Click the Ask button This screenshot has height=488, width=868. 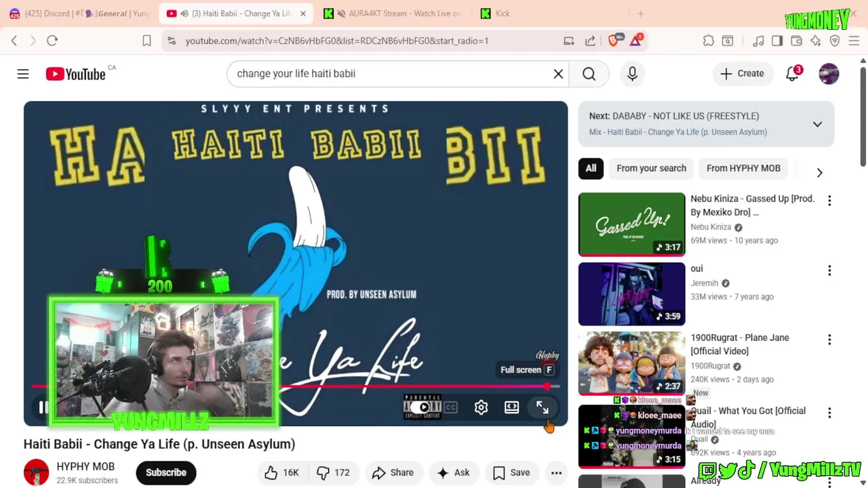pos(454,472)
